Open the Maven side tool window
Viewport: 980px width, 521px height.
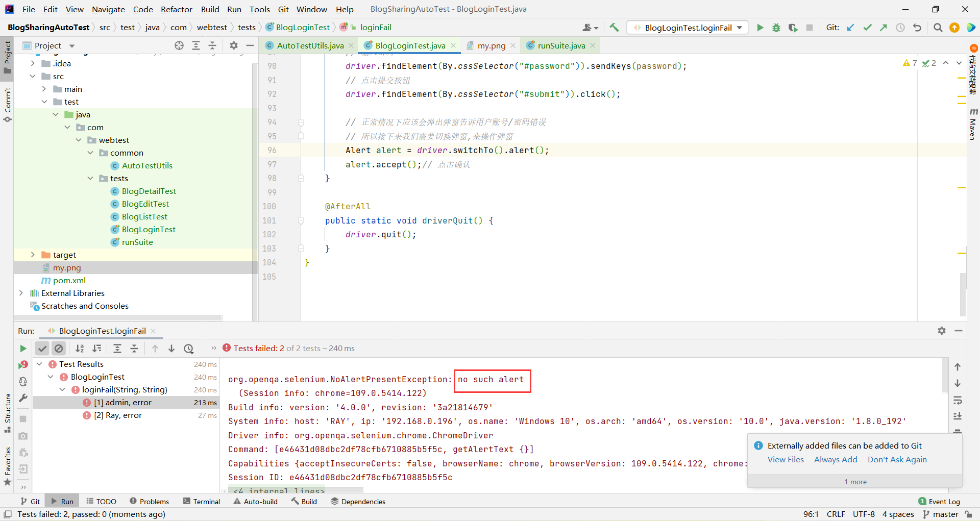coord(973,124)
